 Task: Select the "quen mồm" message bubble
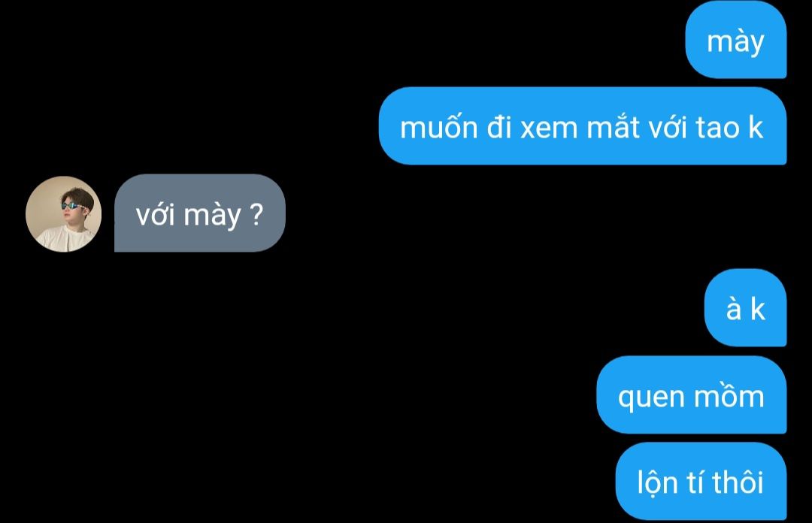click(x=692, y=395)
